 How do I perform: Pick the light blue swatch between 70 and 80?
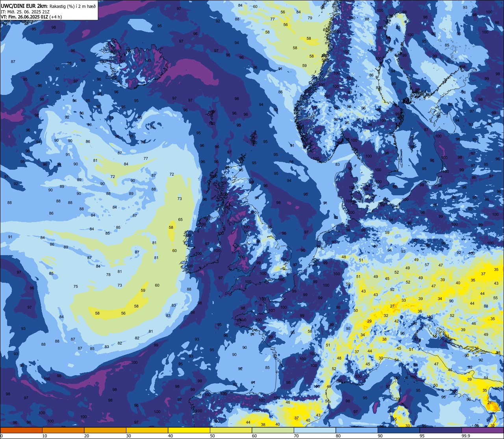(315, 430)
